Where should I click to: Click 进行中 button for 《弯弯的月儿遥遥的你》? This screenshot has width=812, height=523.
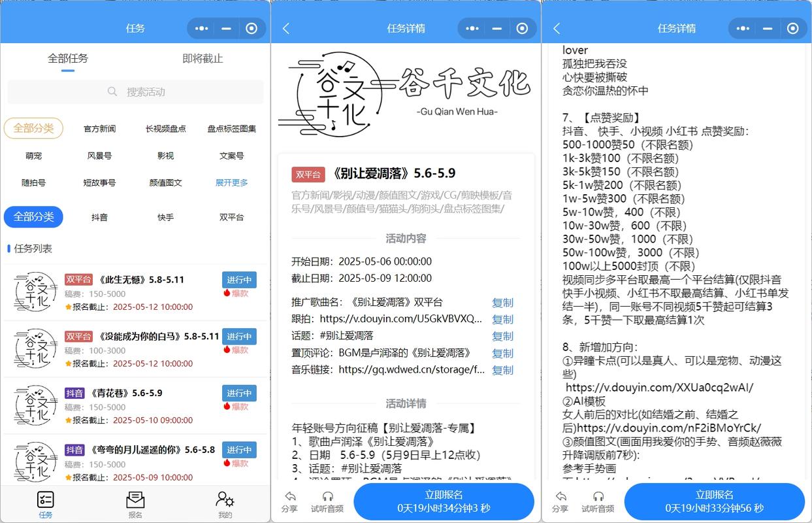click(x=239, y=450)
